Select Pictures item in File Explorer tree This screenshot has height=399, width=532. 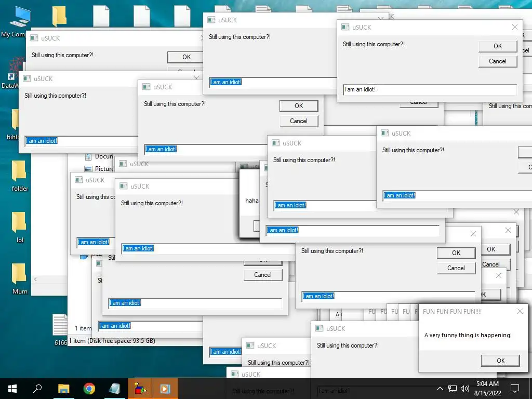pyautogui.click(x=99, y=169)
